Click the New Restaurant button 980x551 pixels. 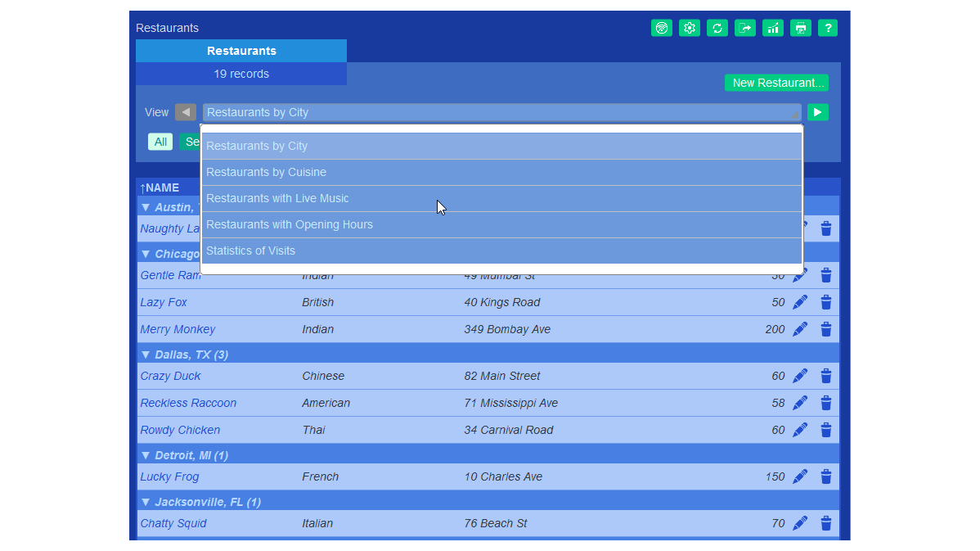pyautogui.click(x=776, y=82)
